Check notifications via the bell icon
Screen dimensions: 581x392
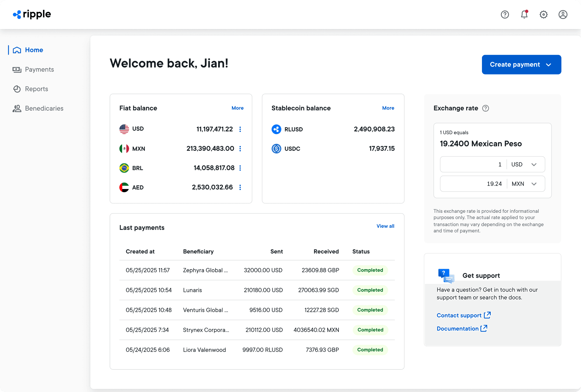[524, 14]
